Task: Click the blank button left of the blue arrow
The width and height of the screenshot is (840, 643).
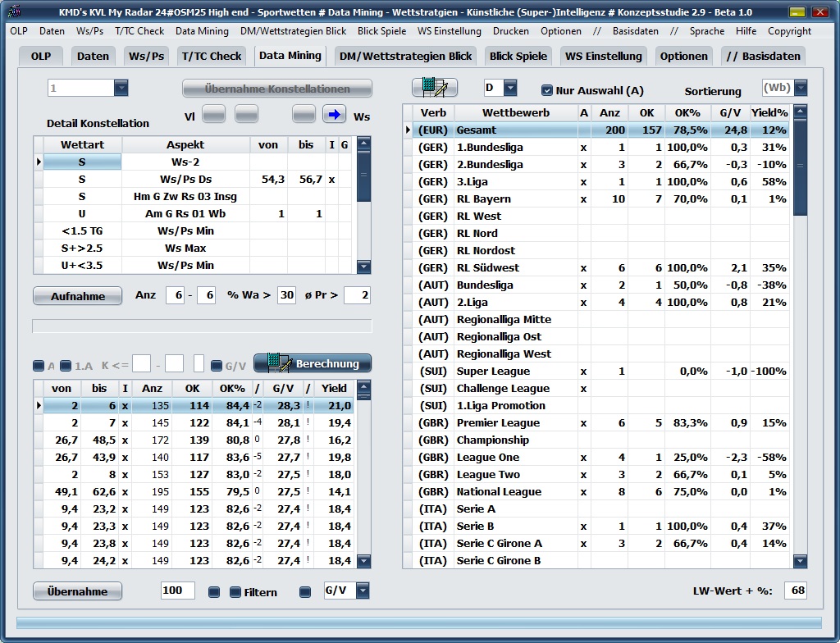Action: tap(304, 114)
